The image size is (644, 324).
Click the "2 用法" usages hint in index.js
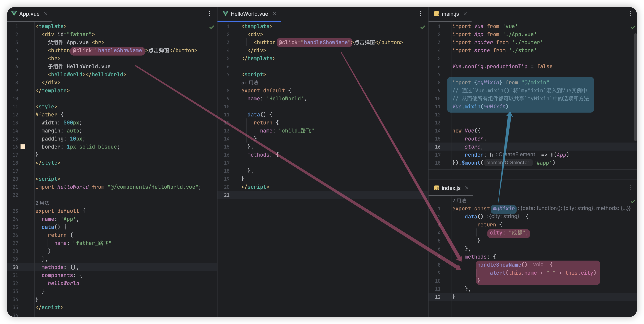(x=459, y=200)
